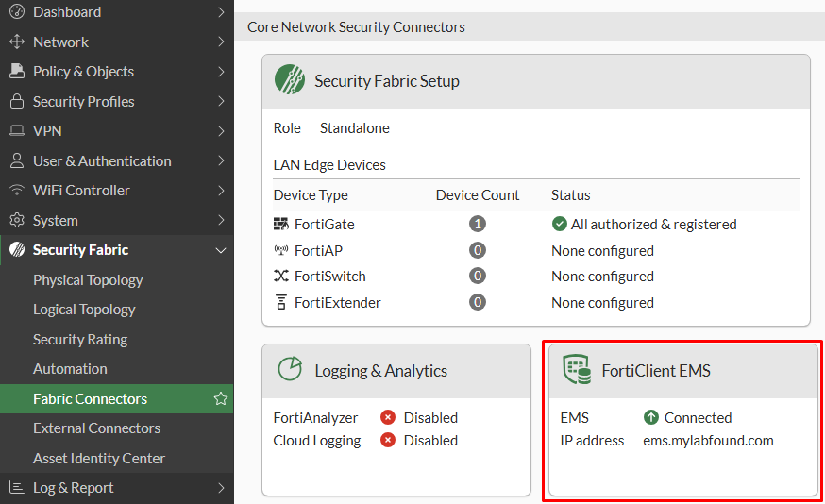
Task: Expand VPN menu chevron
Action: click(x=221, y=130)
